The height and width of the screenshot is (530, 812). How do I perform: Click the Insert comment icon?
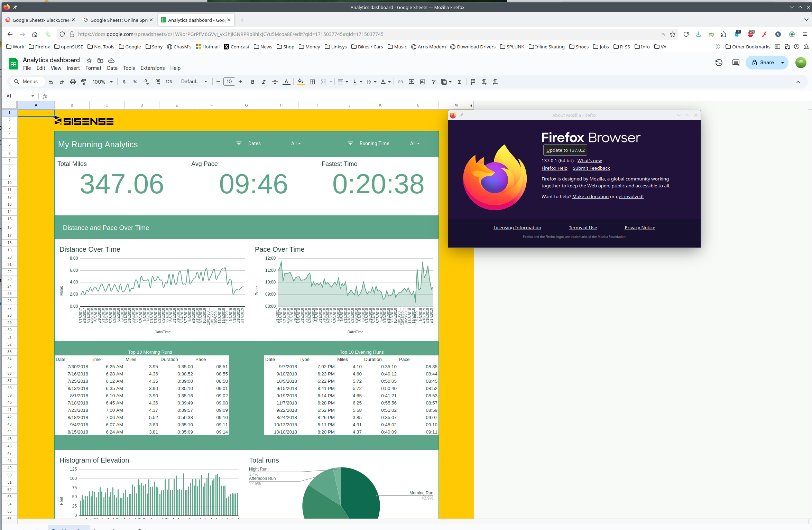coord(412,82)
